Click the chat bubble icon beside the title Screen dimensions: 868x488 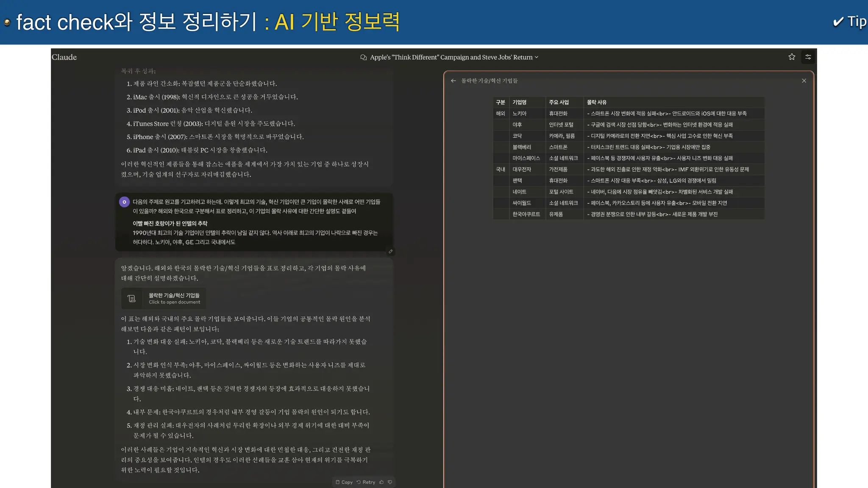point(364,57)
